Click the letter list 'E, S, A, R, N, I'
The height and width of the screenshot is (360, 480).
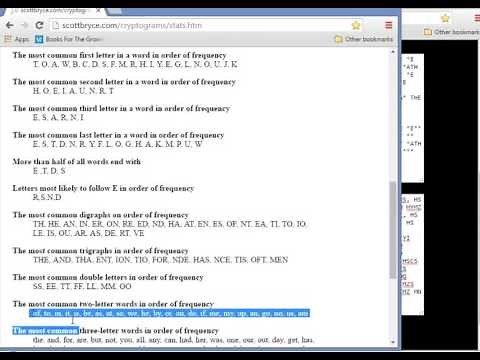pyautogui.click(x=58, y=117)
